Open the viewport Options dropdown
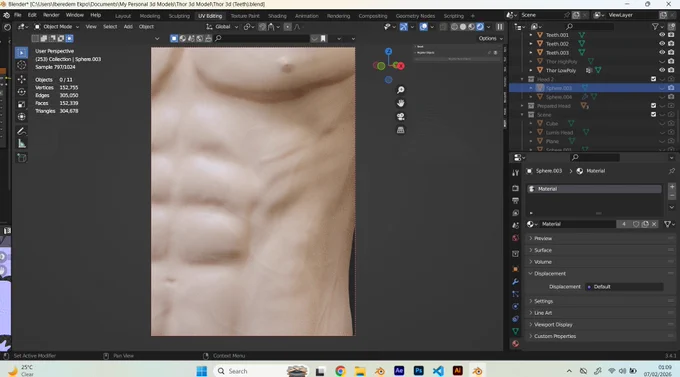Image resolution: width=680 pixels, height=377 pixels. tap(490, 38)
